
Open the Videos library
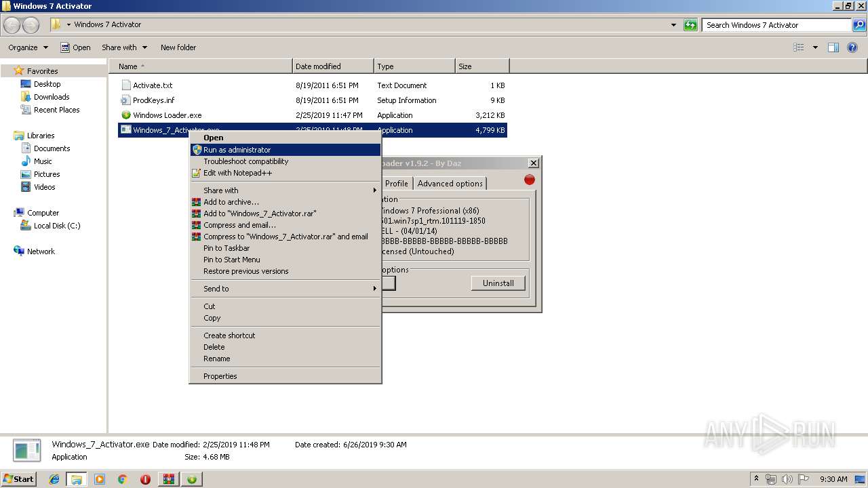[44, 187]
